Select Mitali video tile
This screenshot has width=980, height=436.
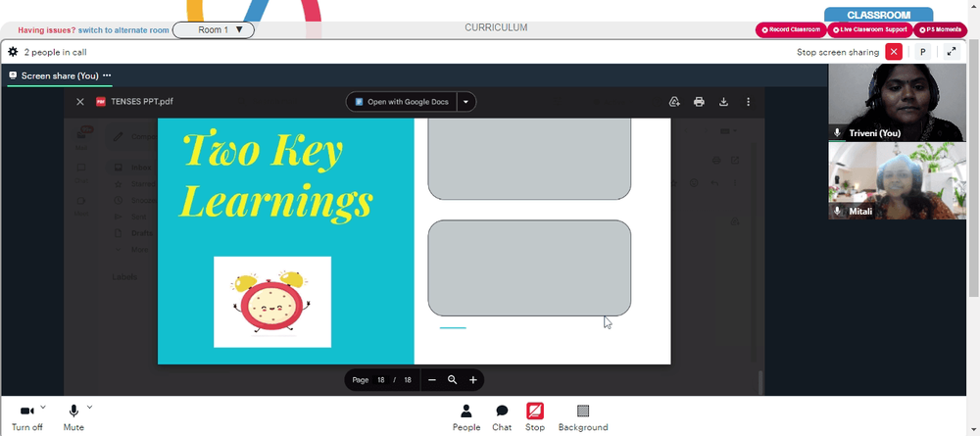[897, 180]
